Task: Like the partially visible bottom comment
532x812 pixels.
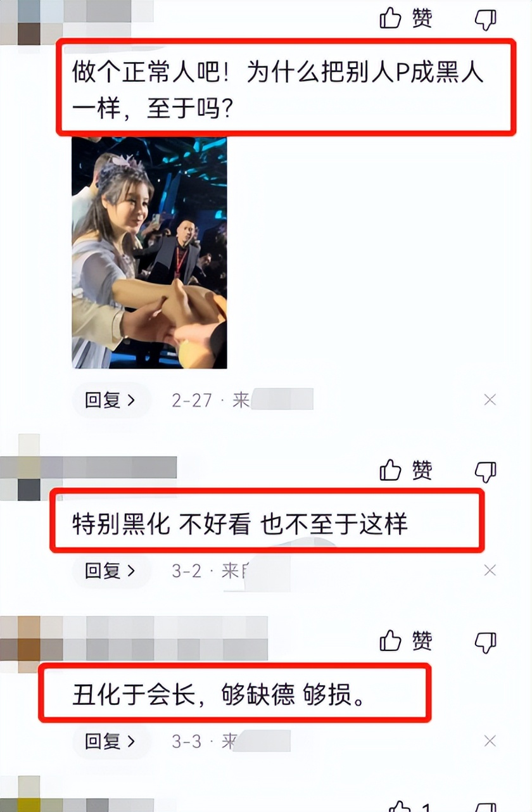Action: click(x=400, y=806)
